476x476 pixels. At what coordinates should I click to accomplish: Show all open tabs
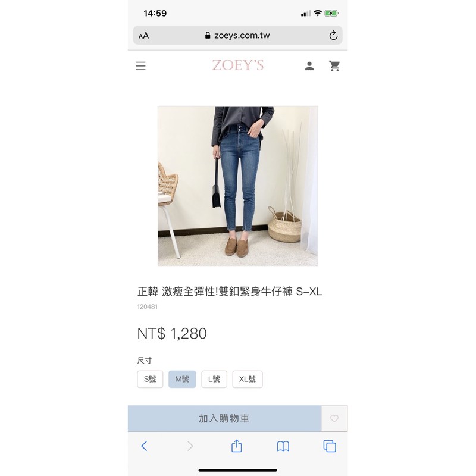tap(330, 446)
